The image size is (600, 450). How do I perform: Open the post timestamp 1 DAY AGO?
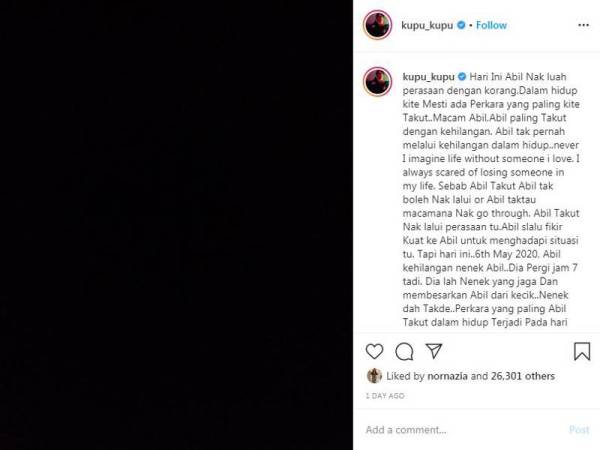point(385,396)
